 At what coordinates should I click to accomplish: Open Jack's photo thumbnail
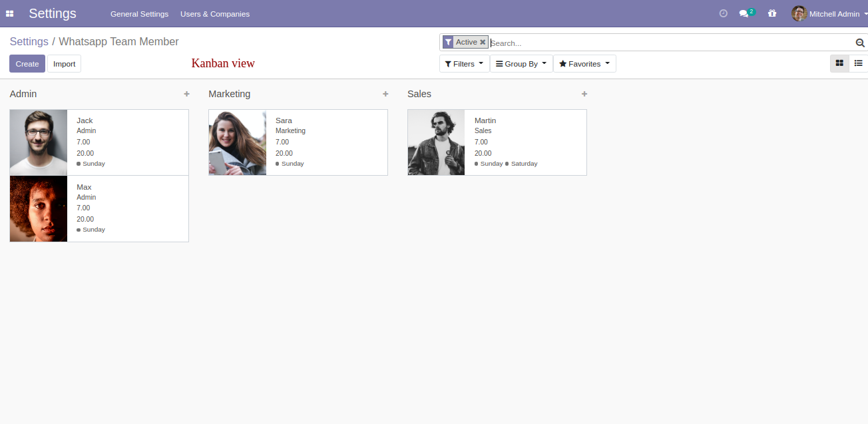point(39,142)
